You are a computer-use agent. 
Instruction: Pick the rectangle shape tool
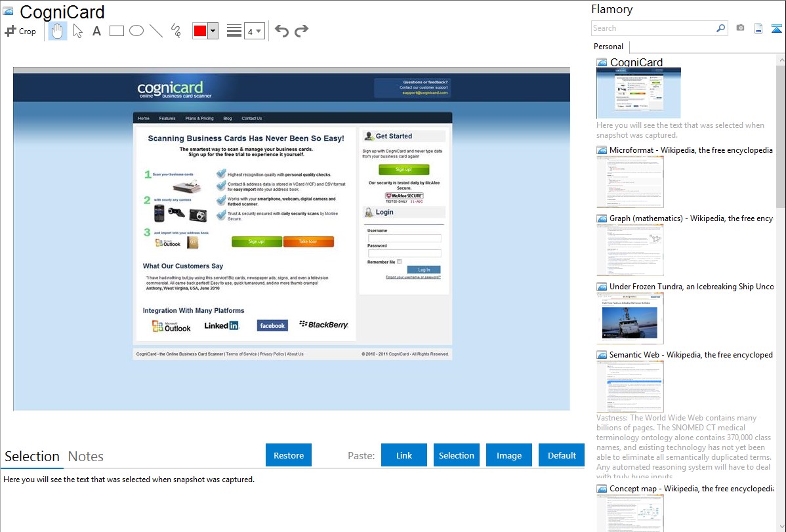pyautogui.click(x=116, y=31)
